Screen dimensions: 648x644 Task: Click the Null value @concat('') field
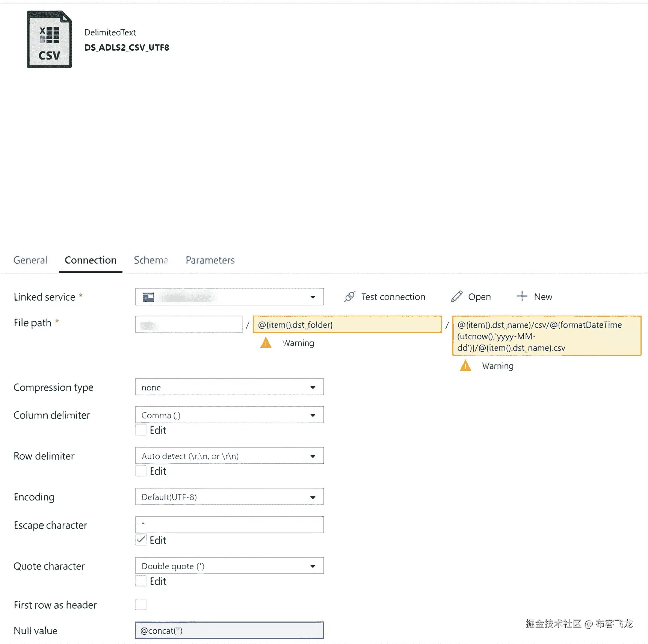pos(229,630)
